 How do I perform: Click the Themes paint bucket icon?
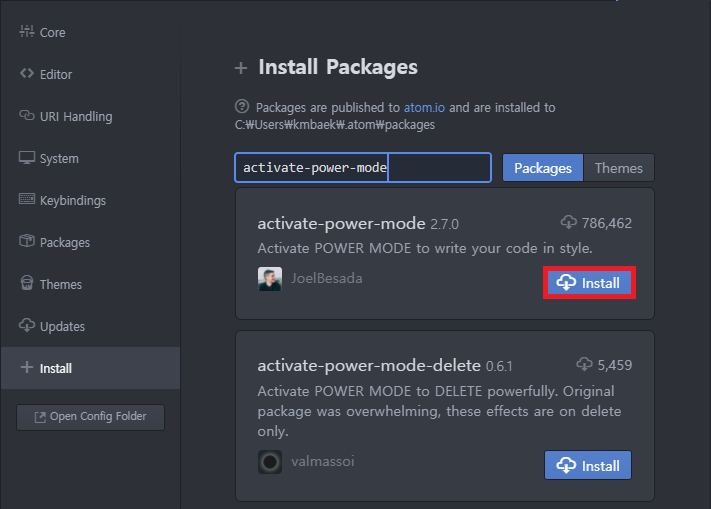click(x=27, y=283)
